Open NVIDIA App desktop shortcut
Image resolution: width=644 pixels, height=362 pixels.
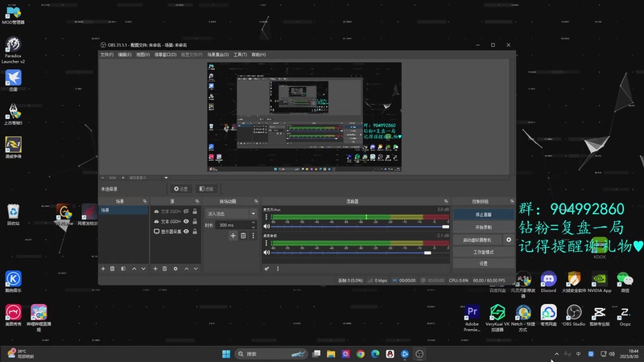tap(599, 282)
